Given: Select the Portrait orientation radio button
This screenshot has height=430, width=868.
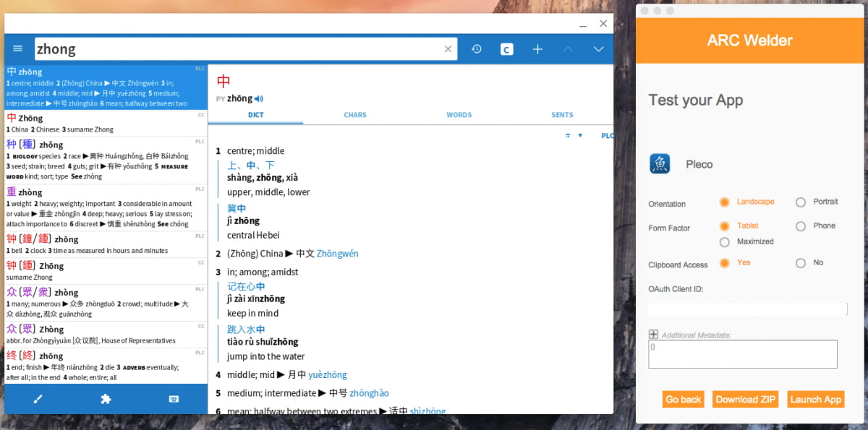Looking at the screenshot, I should click(801, 203).
